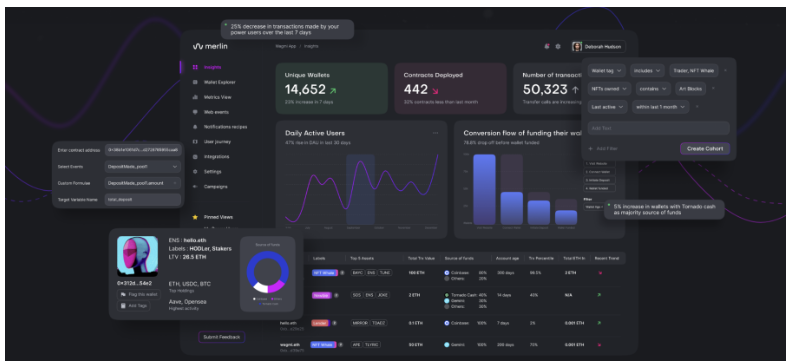
Task: Open the within last 1 month dropdown
Action: tap(660, 107)
